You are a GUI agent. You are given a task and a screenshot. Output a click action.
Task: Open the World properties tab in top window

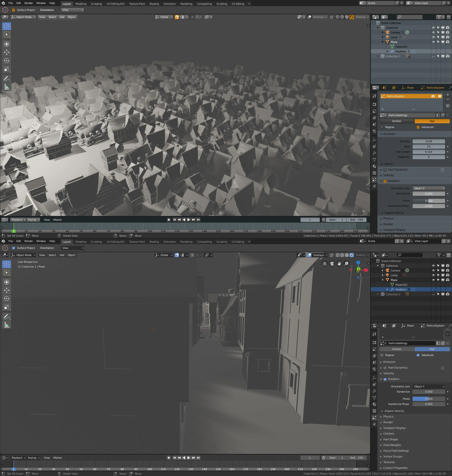(374, 131)
